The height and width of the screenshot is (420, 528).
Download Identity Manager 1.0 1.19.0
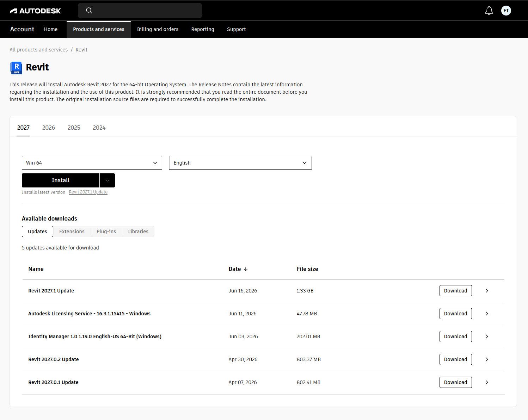(x=455, y=336)
